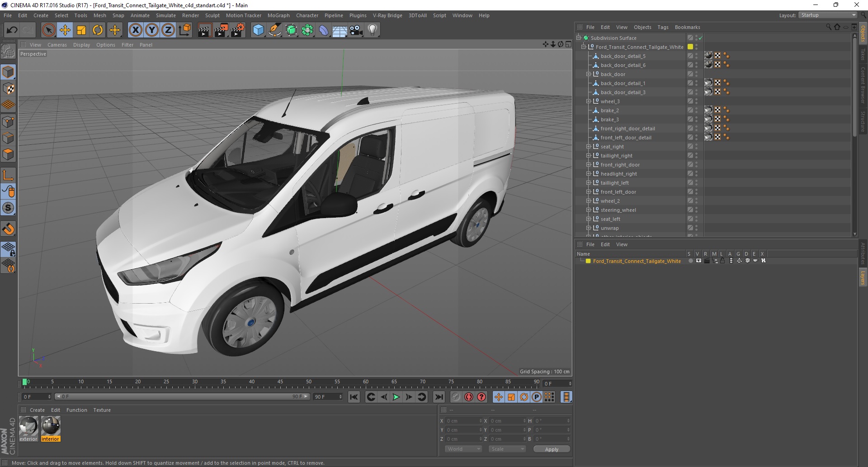Expand the back_door object

point(589,74)
